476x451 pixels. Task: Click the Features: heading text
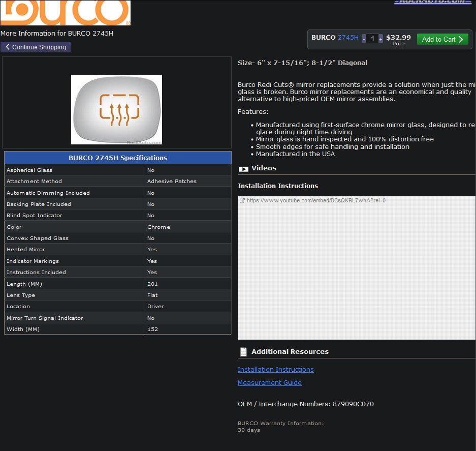click(253, 111)
